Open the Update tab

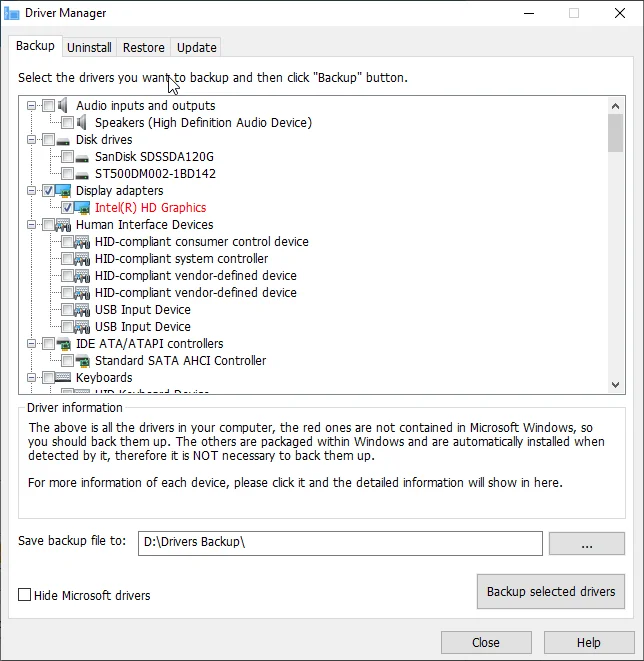click(196, 47)
